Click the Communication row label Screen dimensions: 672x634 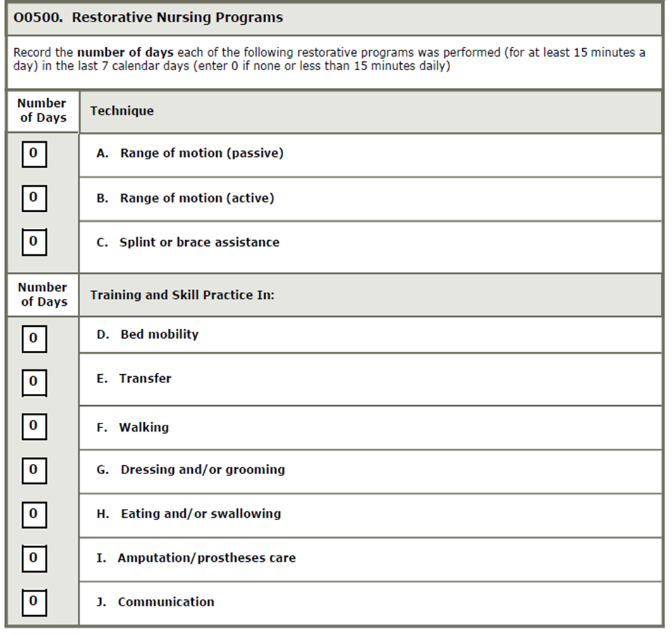click(166, 602)
